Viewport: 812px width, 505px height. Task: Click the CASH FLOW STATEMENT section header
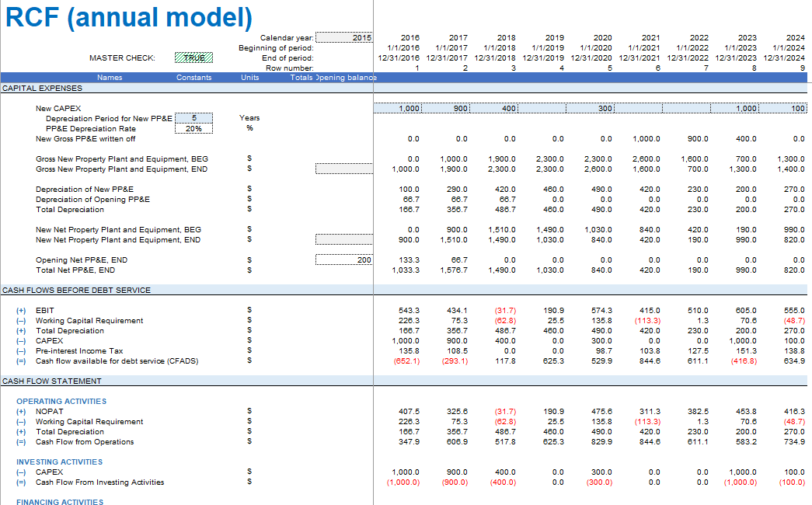[x=51, y=381]
